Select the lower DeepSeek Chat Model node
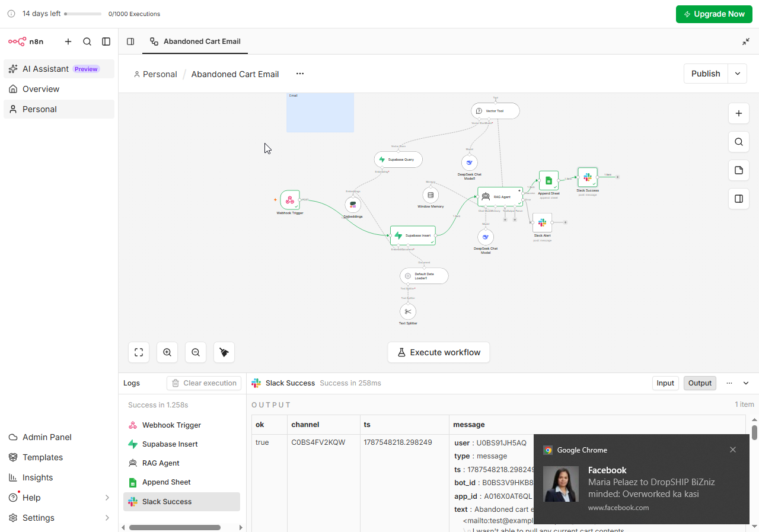 point(486,236)
